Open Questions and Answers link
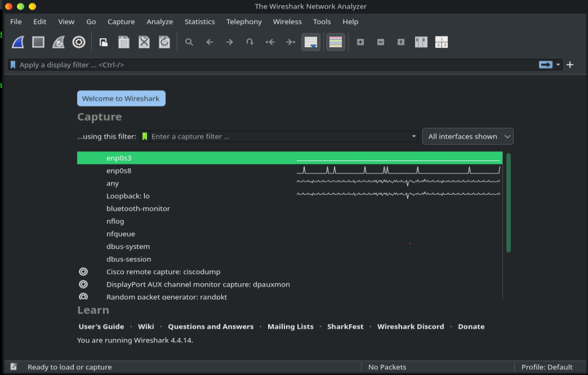588x375 pixels. pyautogui.click(x=211, y=327)
